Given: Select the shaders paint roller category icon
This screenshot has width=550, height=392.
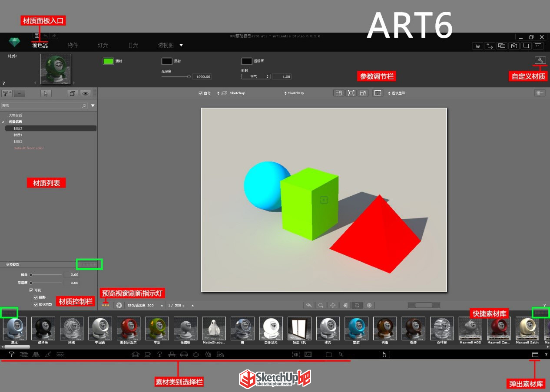Looking at the screenshot, I should click(x=12, y=355).
